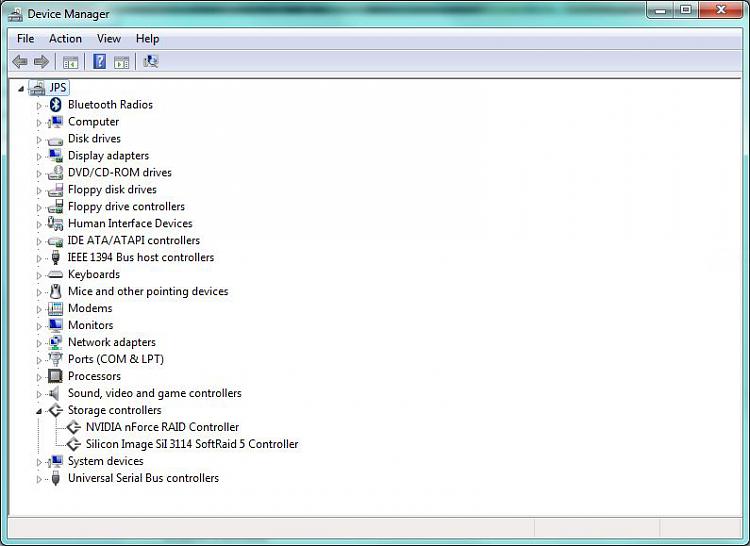Screen dimensions: 750x546
Task: Select the Keyboards label
Action: coord(94,274)
